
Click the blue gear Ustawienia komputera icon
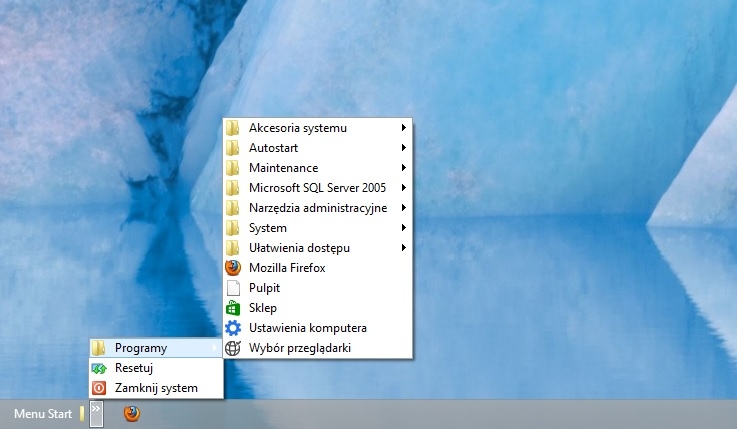coord(233,328)
